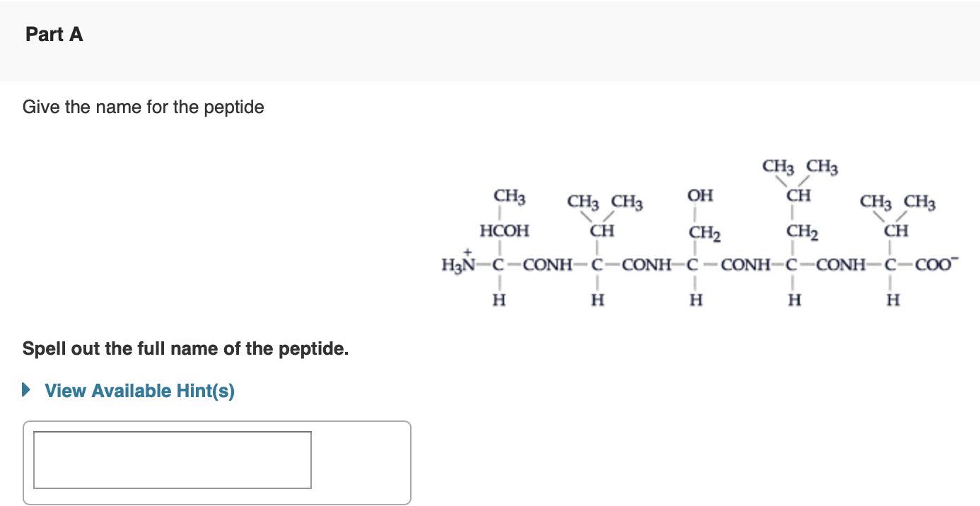Click the first CONH peptide bond

click(x=547, y=265)
